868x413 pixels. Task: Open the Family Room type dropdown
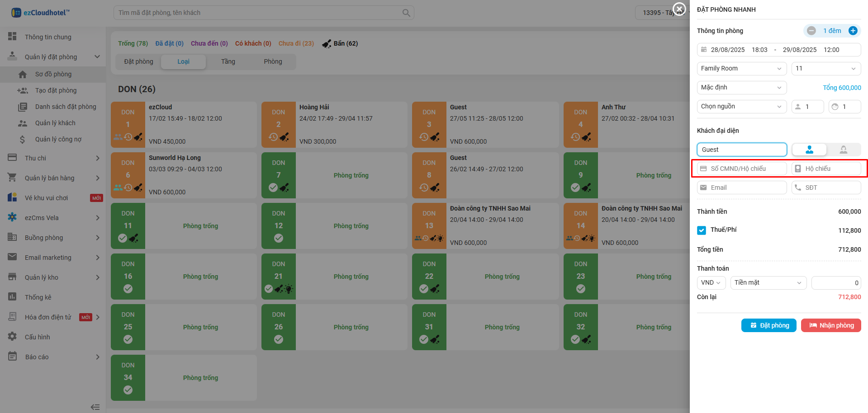tap(741, 68)
